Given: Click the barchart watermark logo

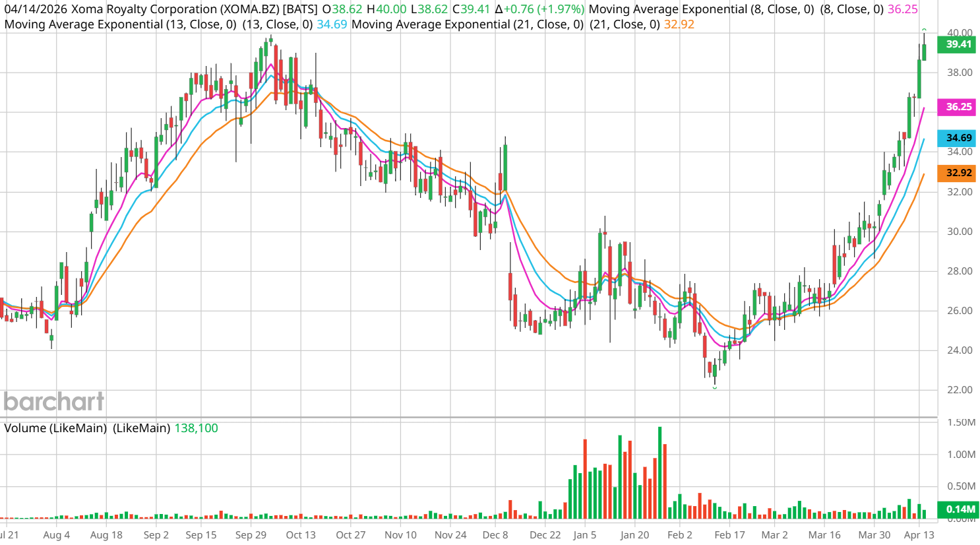Looking at the screenshot, I should (x=54, y=401).
